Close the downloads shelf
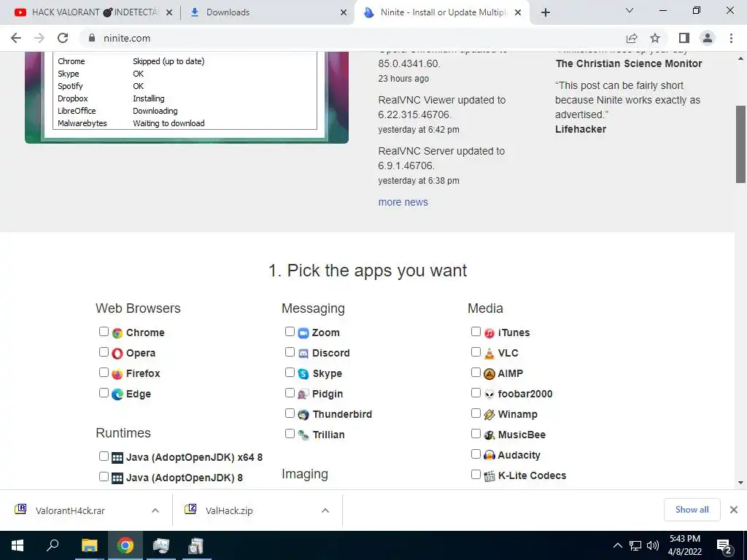Screen dimensions: 747x560 pyautogui.click(x=734, y=510)
